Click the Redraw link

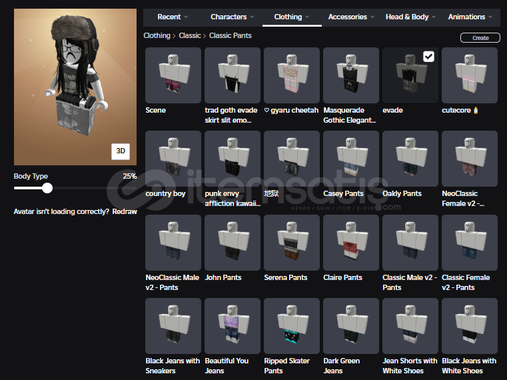(x=125, y=212)
